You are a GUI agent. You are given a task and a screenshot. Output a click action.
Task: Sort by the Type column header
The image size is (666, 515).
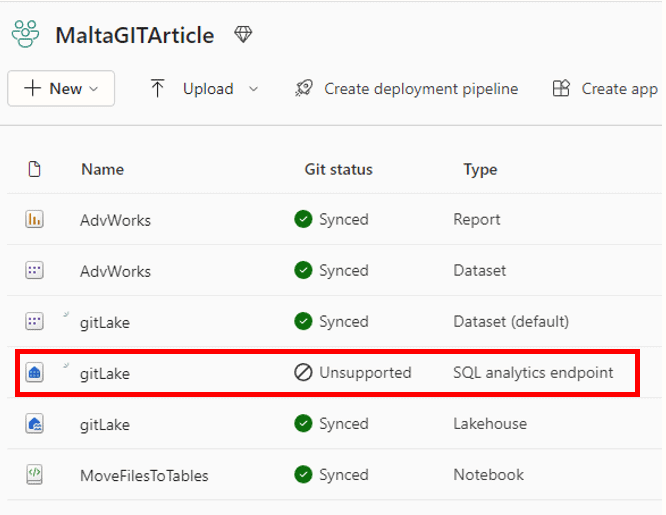coord(480,170)
